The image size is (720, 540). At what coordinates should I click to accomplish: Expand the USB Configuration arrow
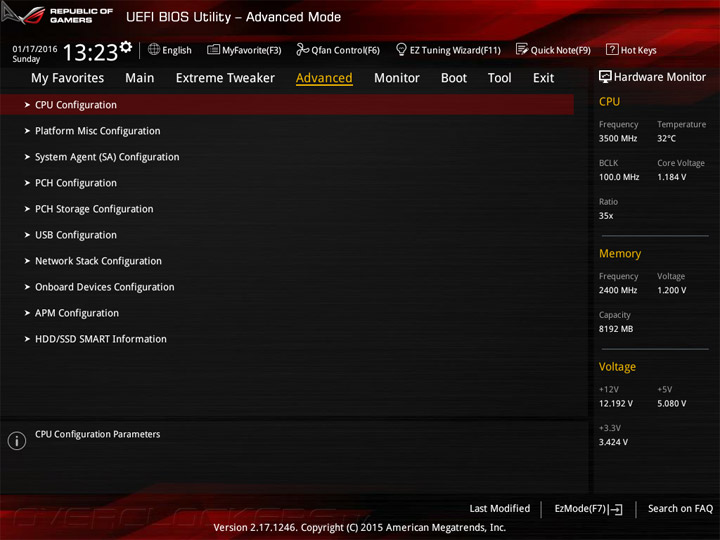tap(27, 235)
